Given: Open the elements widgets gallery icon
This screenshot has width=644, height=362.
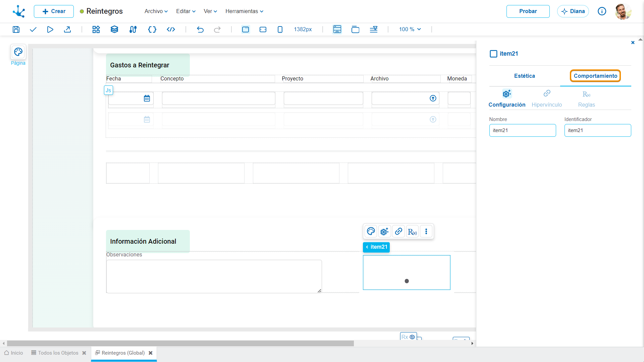Looking at the screenshot, I should pyautogui.click(x=96, y=29).
